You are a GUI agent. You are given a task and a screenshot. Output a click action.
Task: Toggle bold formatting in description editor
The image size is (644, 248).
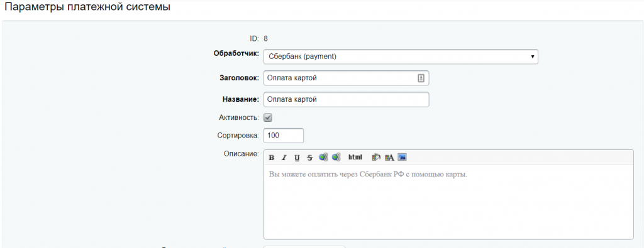[x=272, y=158]
